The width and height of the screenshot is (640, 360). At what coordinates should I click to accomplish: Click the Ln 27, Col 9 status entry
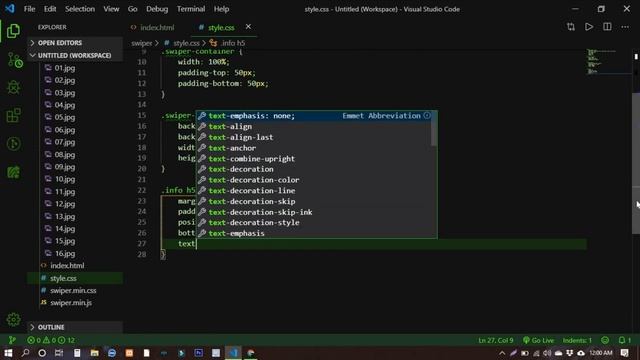[x=496, y=340]
